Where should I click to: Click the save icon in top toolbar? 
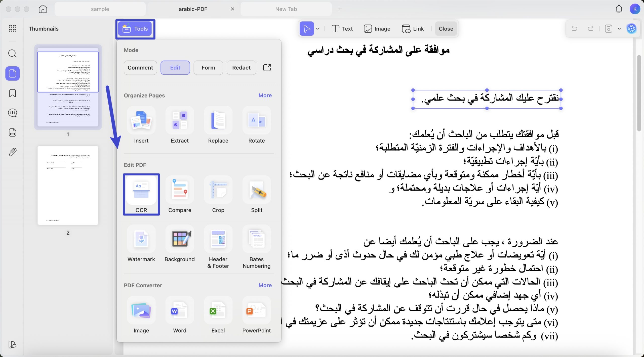pos(608,28)
